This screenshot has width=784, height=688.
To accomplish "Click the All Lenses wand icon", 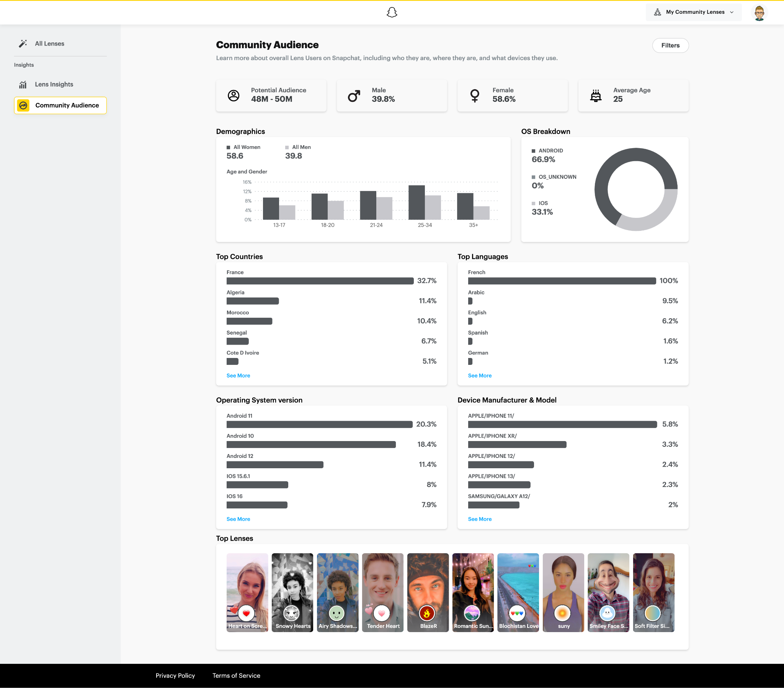I will 23,44.
